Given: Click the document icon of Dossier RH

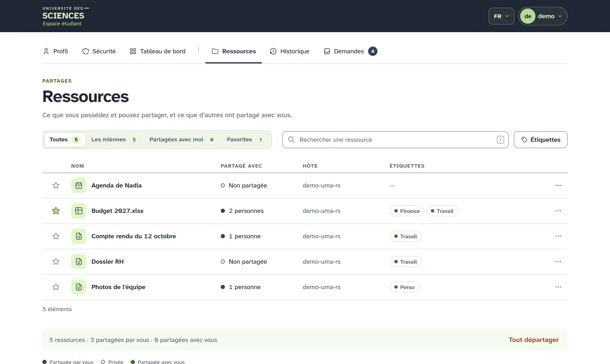Looking at the screenshot, I should point(79,262).
